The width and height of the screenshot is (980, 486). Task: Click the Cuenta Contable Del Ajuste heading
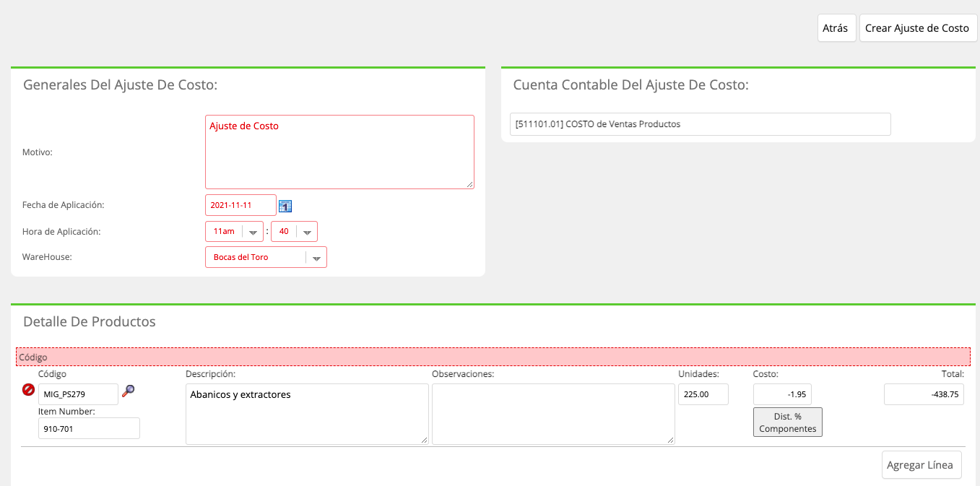[x=630, y=85]
